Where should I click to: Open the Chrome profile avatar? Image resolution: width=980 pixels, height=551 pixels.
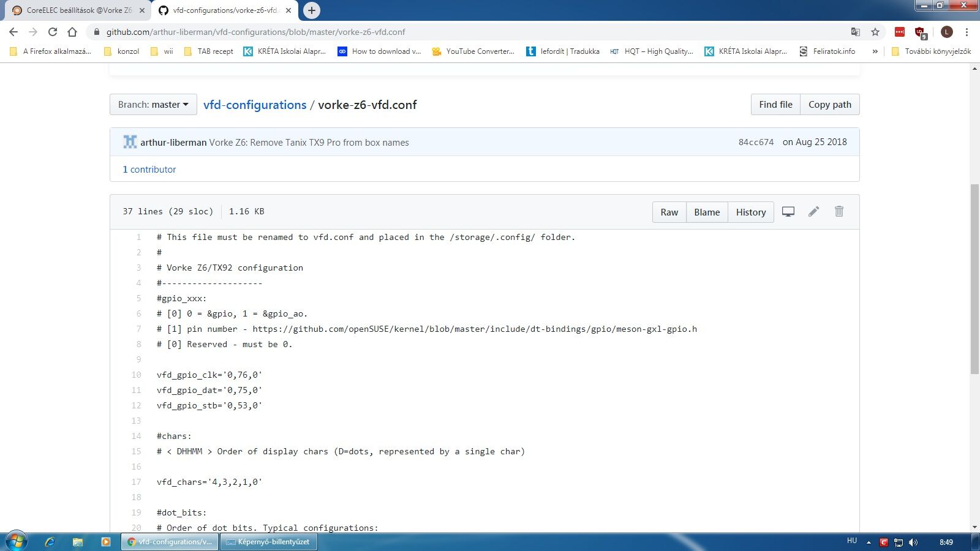(x=947, y=32)
